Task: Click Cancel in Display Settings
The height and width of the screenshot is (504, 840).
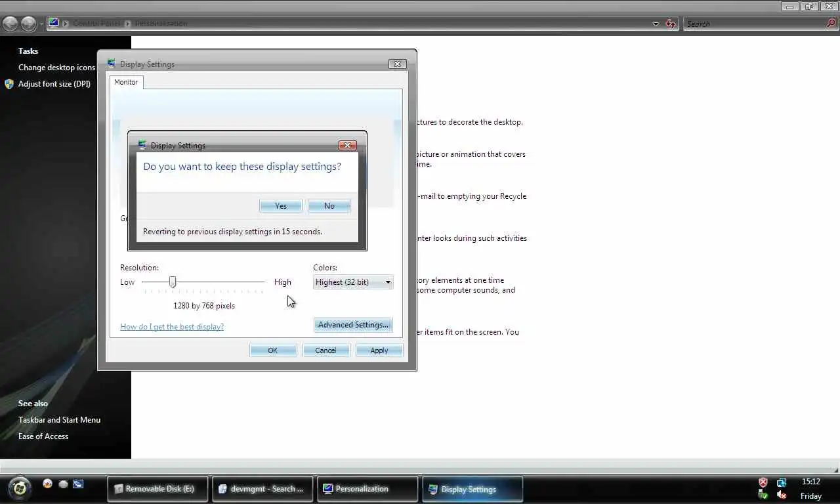Action: [325, 350]
